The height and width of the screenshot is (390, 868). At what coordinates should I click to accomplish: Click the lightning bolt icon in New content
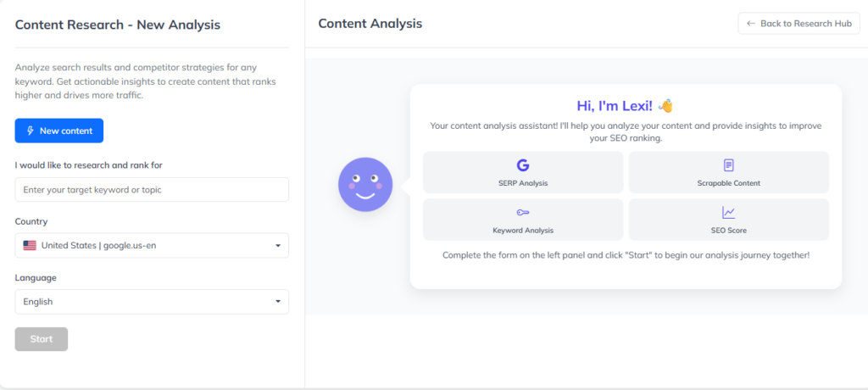coord(31,131)
